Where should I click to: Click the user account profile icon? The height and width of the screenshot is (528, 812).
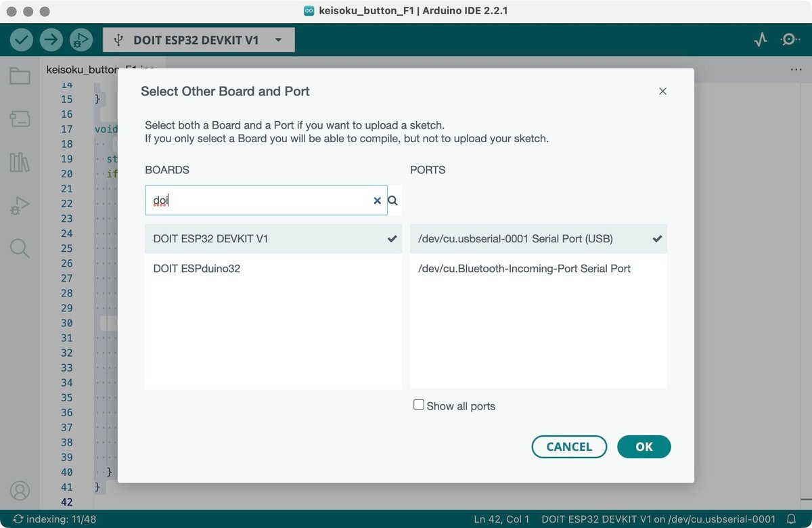coord(20,490)
